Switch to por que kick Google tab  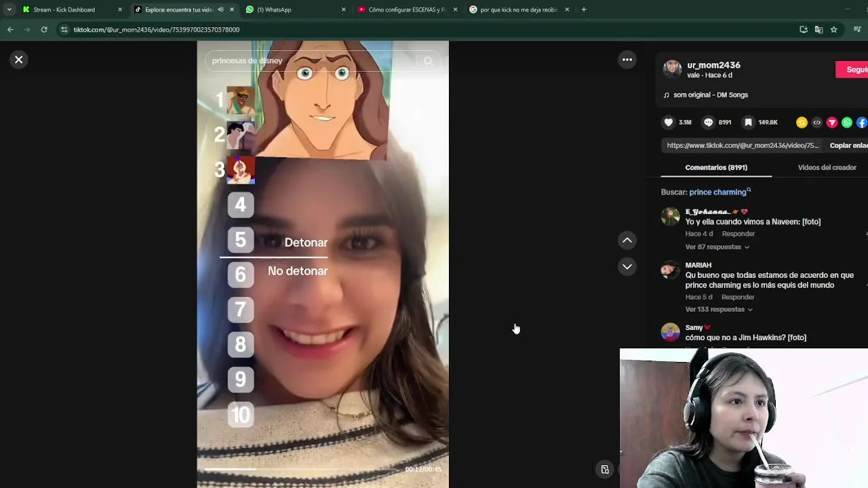pyautogui.click(x=519, y=9)
